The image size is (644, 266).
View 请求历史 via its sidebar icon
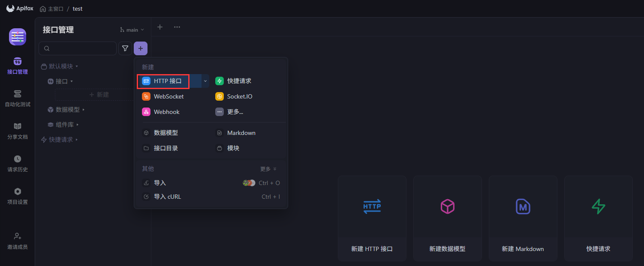(x=17, y=163)
